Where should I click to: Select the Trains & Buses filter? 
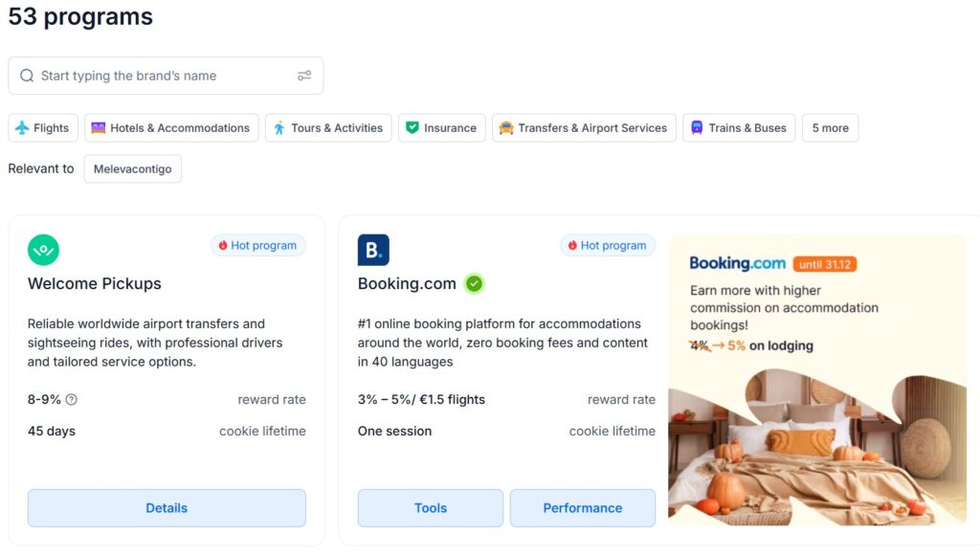point(739,128)
